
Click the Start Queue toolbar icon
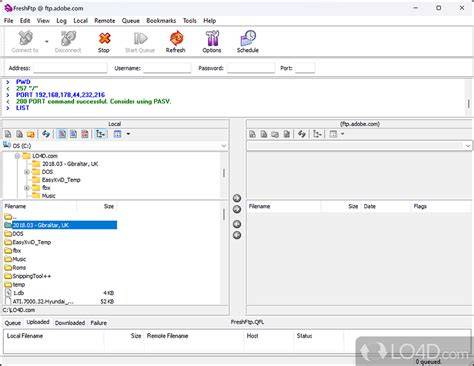(x=140, y=42)
